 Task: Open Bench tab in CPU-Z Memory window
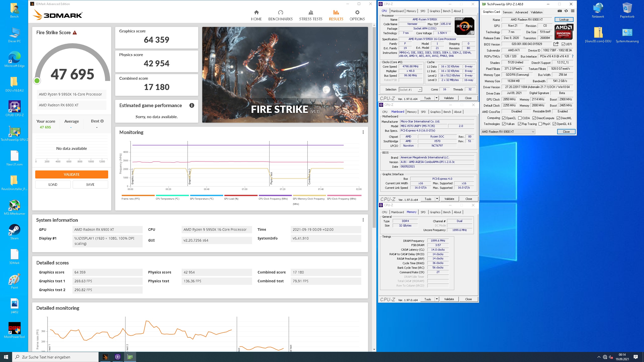[x=447, y=212]
